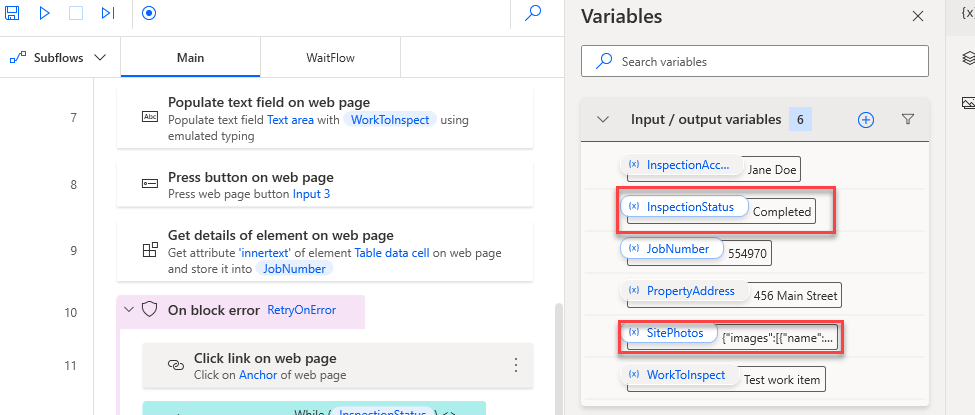Open the variables filter icon
975x415 pixels.
coord(908,120)
